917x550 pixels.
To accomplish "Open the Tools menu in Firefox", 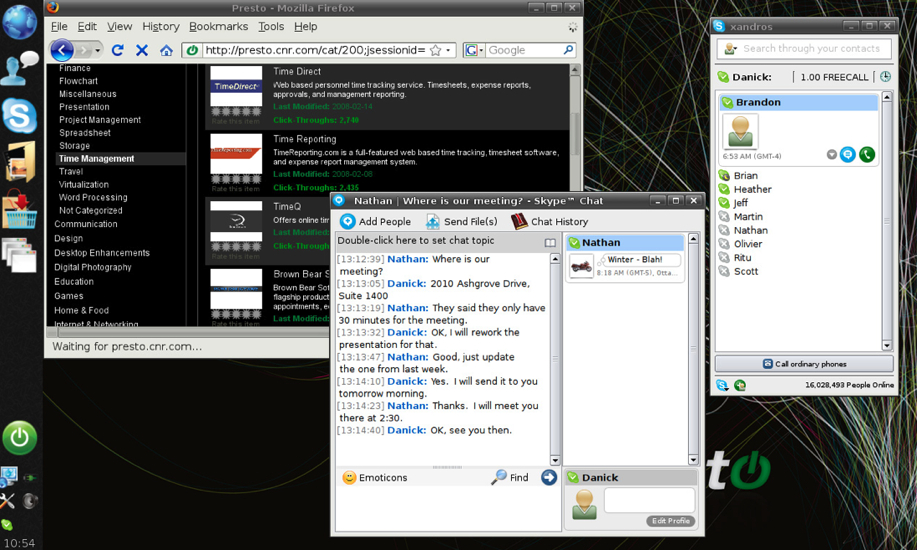I will [271, 26].
